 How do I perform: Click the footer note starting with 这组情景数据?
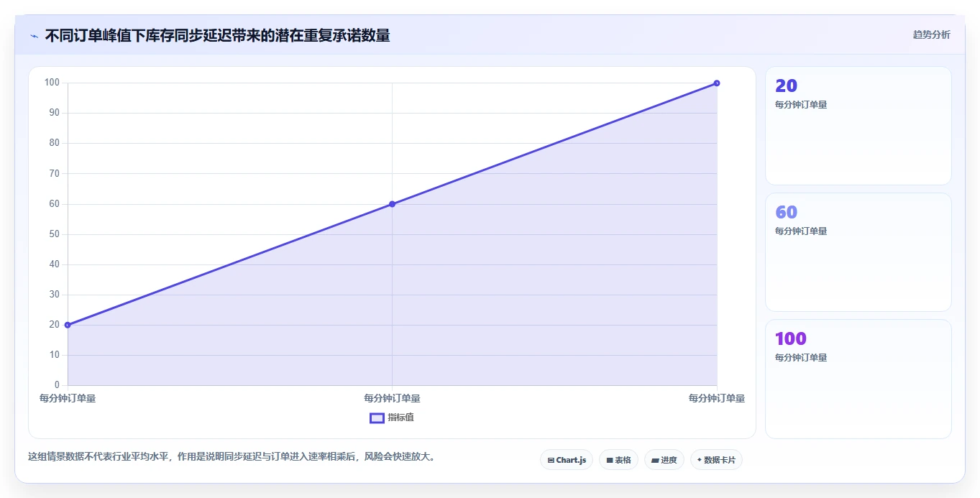pos(232,456)
